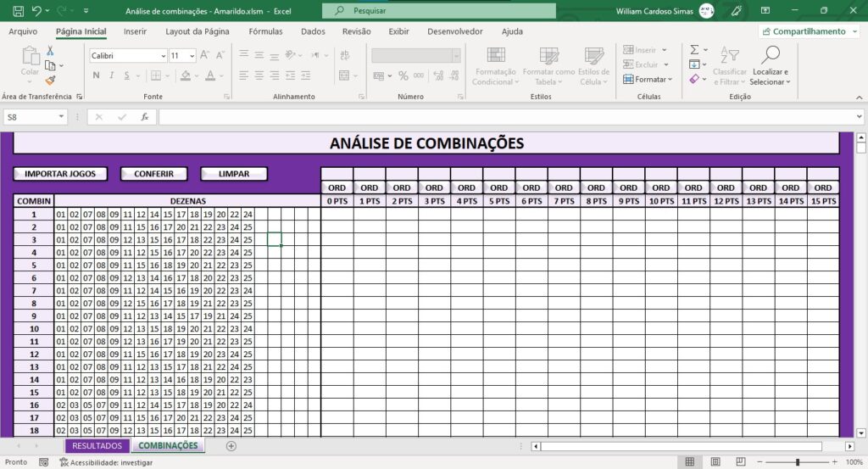Click the Font Color A icon
The height and width of the screenshot is (469, 868).
pyautogui.click(x=210, y=75)
